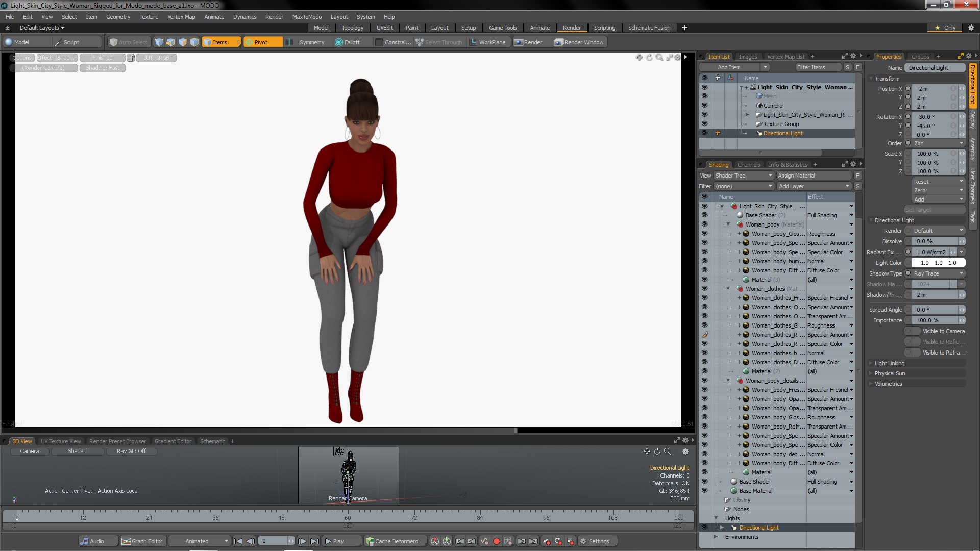
Task: Toggle visibility of Texture Group item
Action: (x=704, y=124)
